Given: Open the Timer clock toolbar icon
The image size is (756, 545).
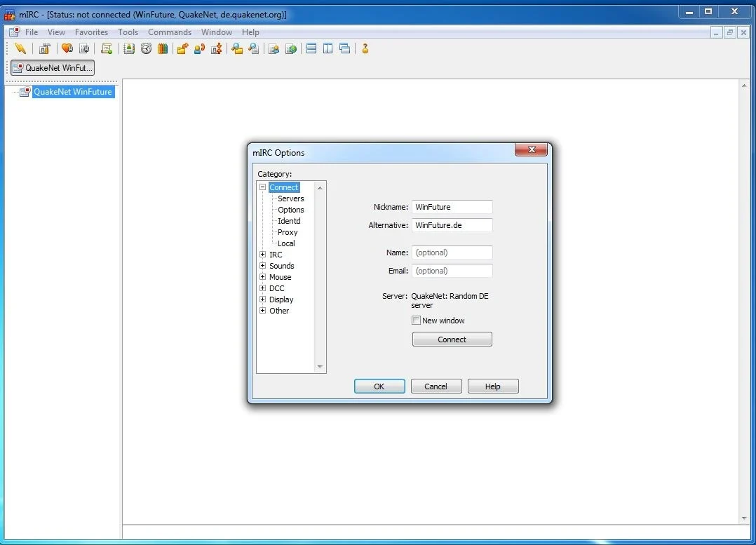Looking at the screenshot, I should (x=146, y=48).
